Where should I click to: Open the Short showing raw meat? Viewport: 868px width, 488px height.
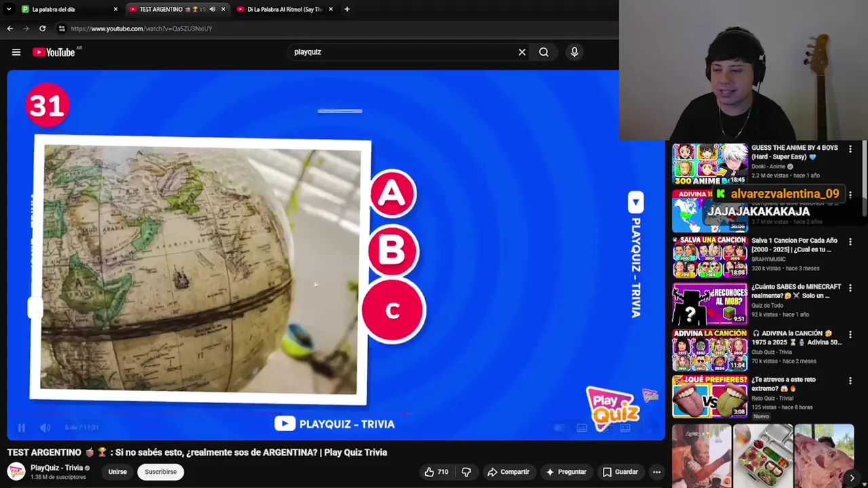[x=824, y=456]
